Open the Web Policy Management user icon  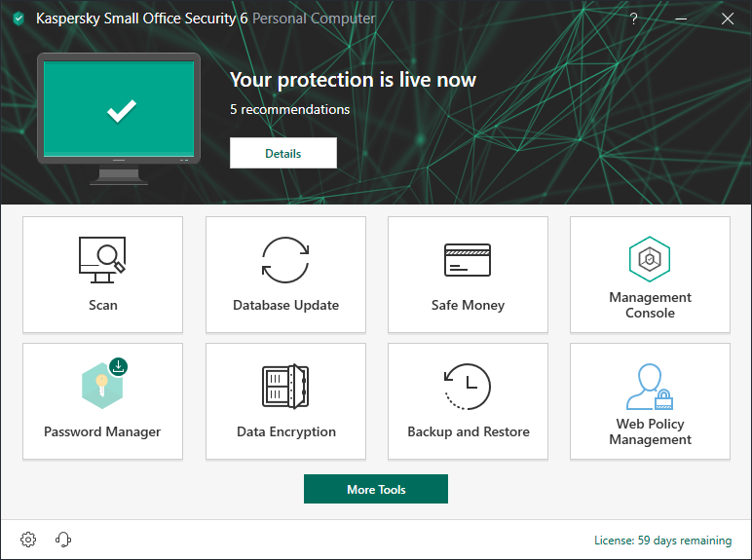650,387
